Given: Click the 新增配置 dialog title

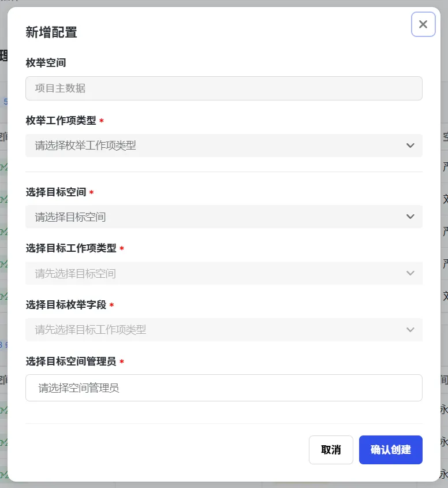Looking at the screenshot, I should [x=51, y=32].
